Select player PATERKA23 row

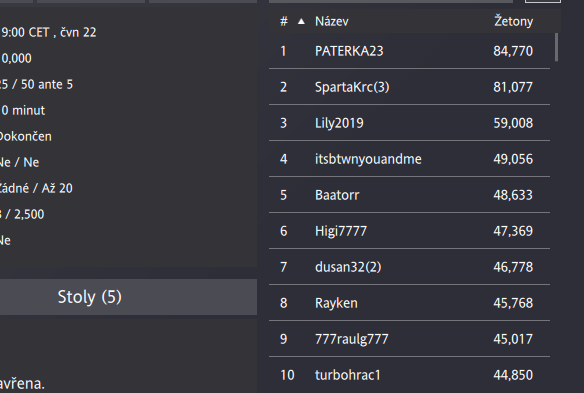(x=409, y=51)
